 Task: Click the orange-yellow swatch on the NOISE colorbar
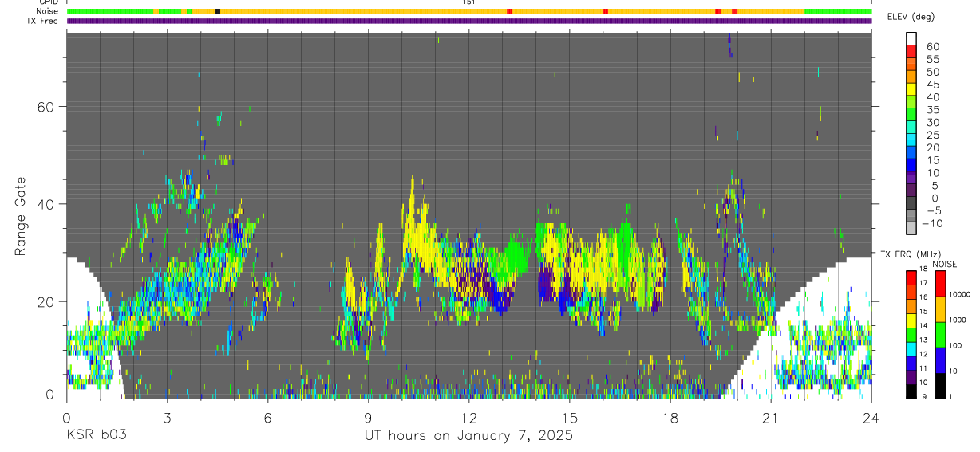coord(939,309)
